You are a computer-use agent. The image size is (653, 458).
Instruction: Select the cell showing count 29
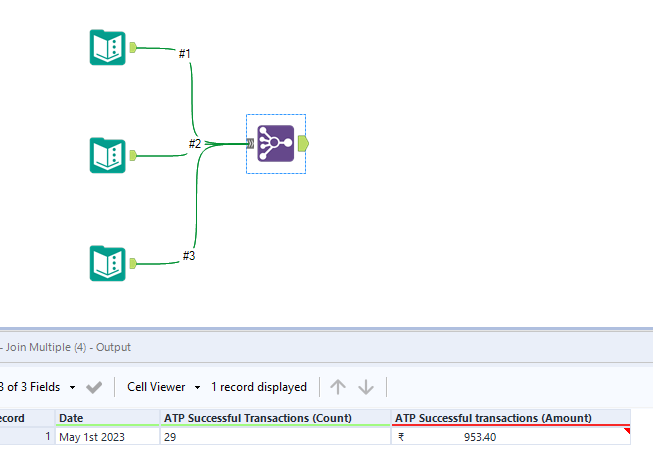276,437
